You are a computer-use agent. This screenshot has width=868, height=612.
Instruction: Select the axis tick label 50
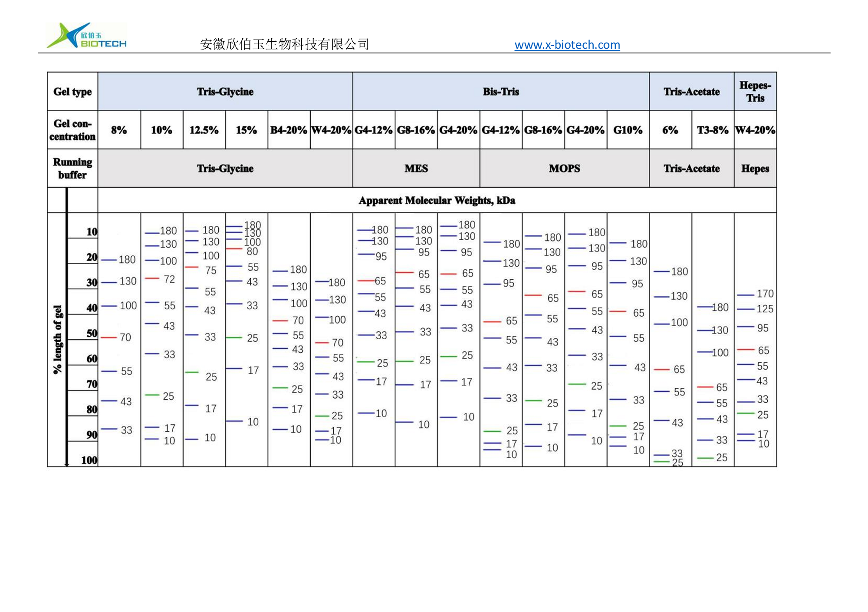point(92,333)
